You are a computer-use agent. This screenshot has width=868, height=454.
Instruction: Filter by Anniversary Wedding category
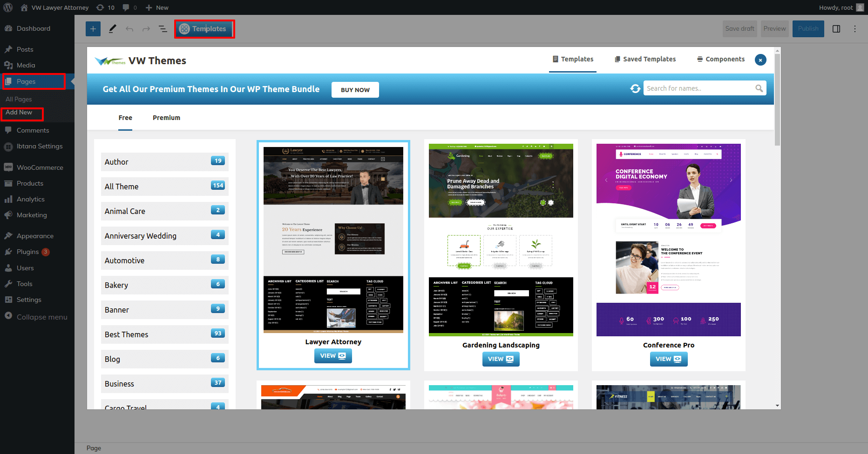(165, 236)
